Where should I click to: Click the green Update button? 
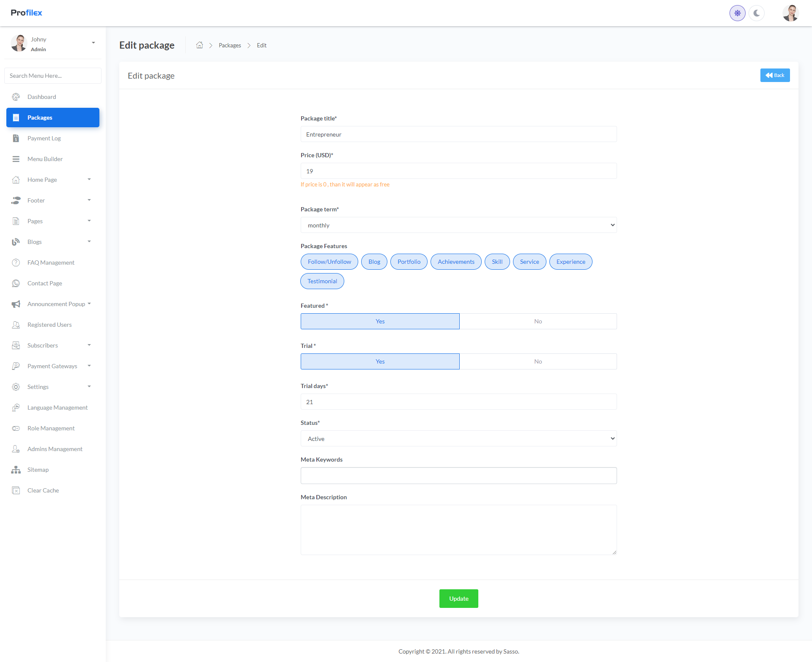458,599
